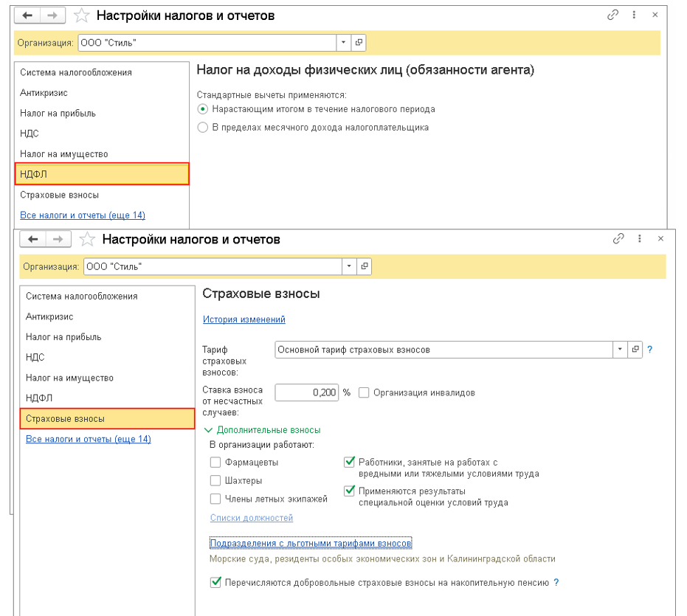Image resolution: width=687 pixels, height=616 pixels.
Task: Open the Тариф страховых взносов dropdown arrow
Action: point(620,350)
